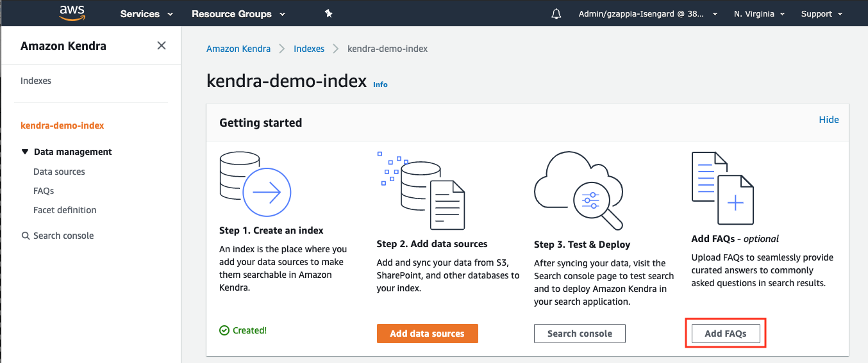Click the Amazon Kendra breadcrumb
The width and height of the screenshot is (868, 363).
pos(238,49)
